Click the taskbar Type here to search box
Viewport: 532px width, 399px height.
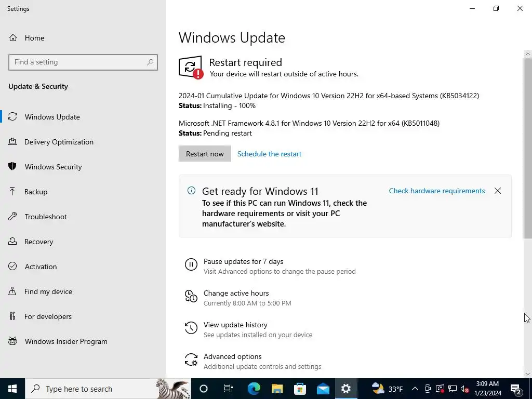pyautogui.click(x=108, y=389)
